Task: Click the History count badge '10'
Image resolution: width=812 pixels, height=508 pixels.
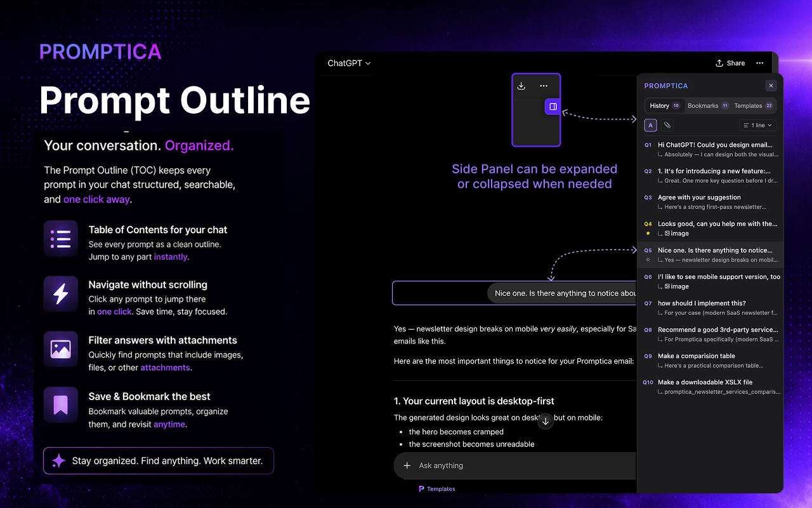Action: 676,106
